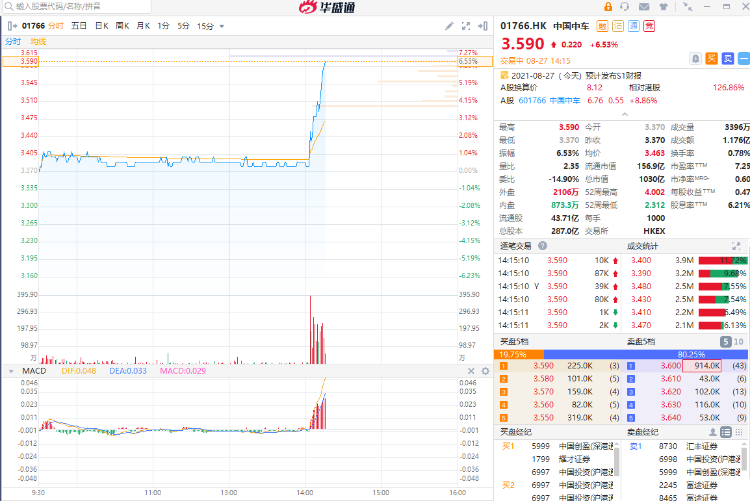Select the 分时 chart period tab
This screenshot has width=750, height=501.
tap(56, 26)
